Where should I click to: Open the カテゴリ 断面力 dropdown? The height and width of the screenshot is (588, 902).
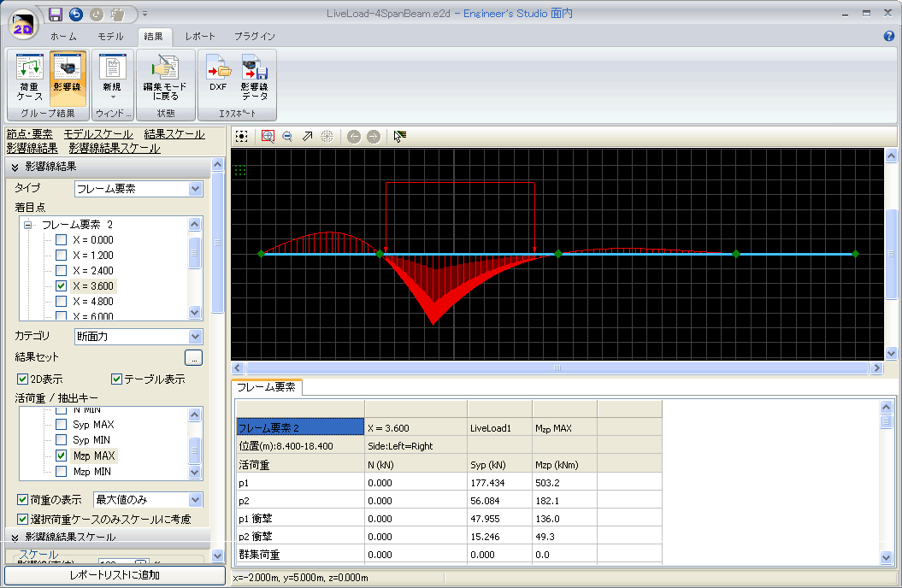pyautogui.click(x=139, y=336)
